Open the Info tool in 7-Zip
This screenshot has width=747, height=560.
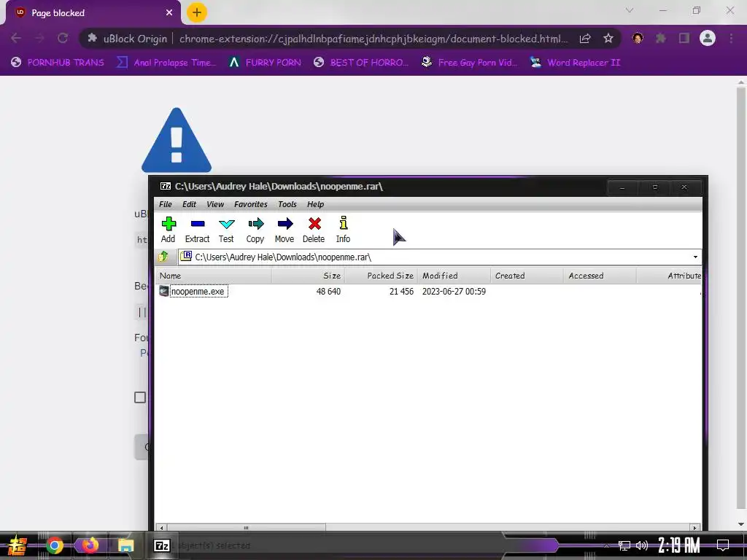pos(343,230)
